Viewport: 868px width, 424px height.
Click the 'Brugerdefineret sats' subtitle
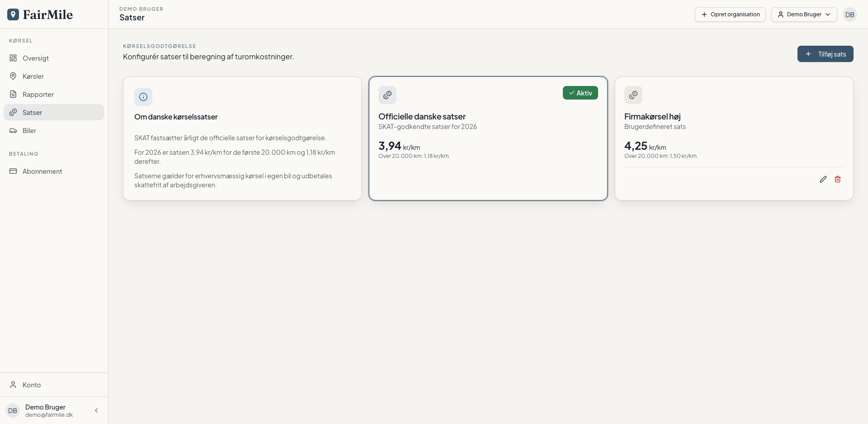tap(655, 127)
